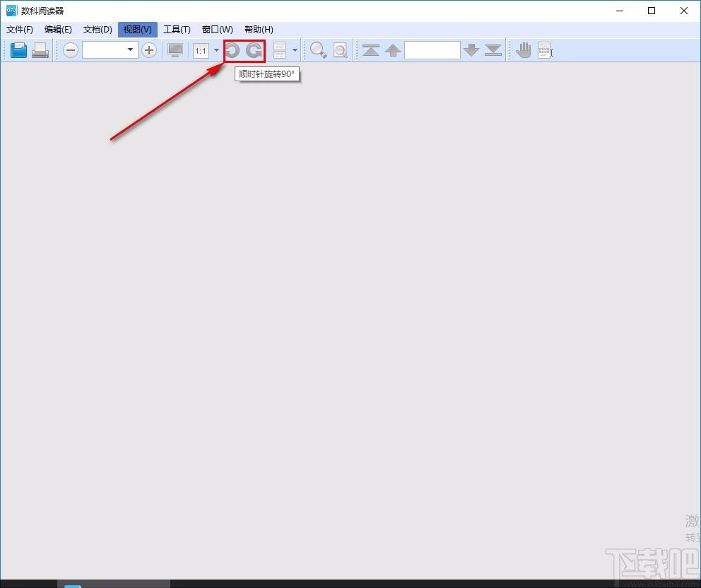The image size is (701, 588).
Task: Go to the next page
Action: click(x=471, y=50)
